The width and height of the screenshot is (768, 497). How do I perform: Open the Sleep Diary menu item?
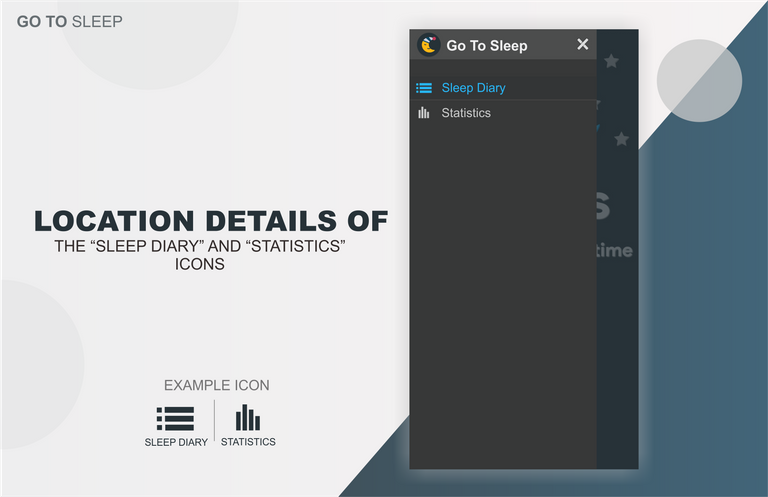pyautogui.click(x=503, y=88)
